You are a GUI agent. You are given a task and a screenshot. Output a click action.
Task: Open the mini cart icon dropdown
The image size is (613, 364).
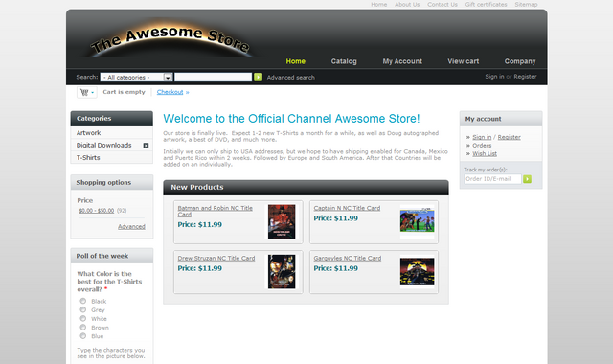87,92
